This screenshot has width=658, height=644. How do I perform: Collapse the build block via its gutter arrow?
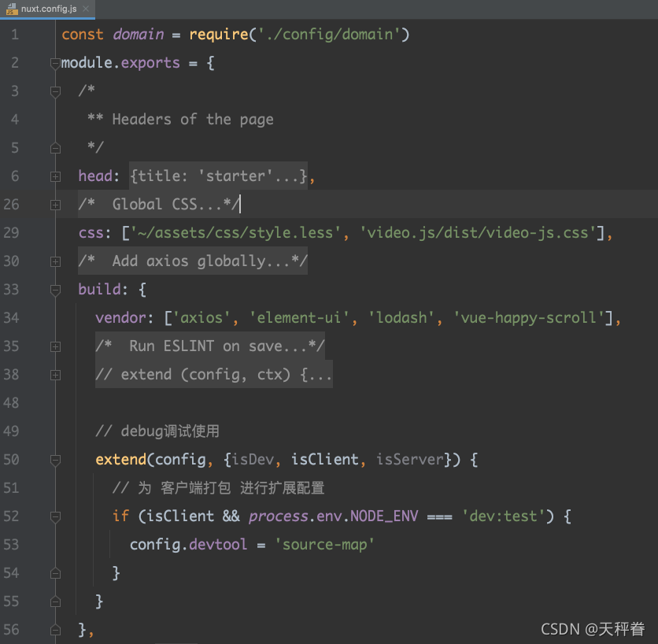(55, 289)
